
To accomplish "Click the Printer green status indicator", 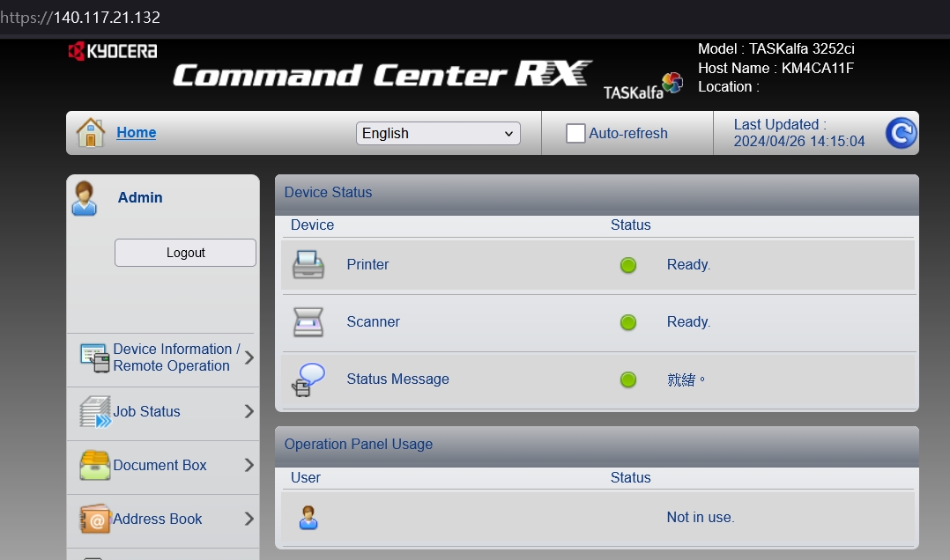I will (628, 265).
